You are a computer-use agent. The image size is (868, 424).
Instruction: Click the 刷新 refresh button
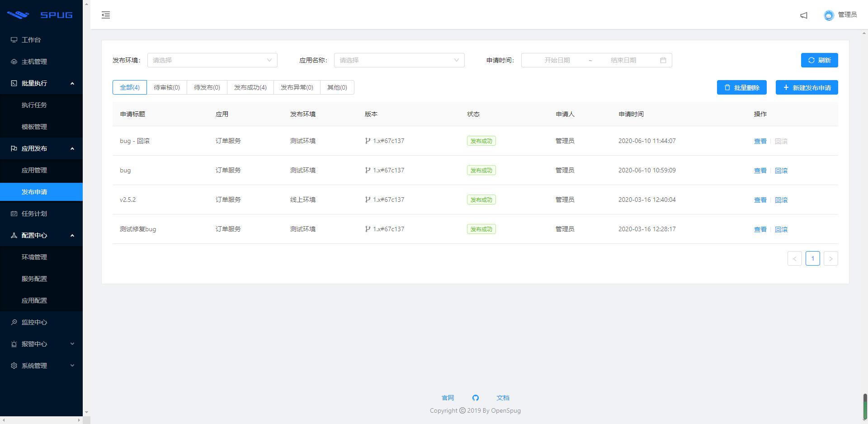pyautogui.click(x=820, y=60)
